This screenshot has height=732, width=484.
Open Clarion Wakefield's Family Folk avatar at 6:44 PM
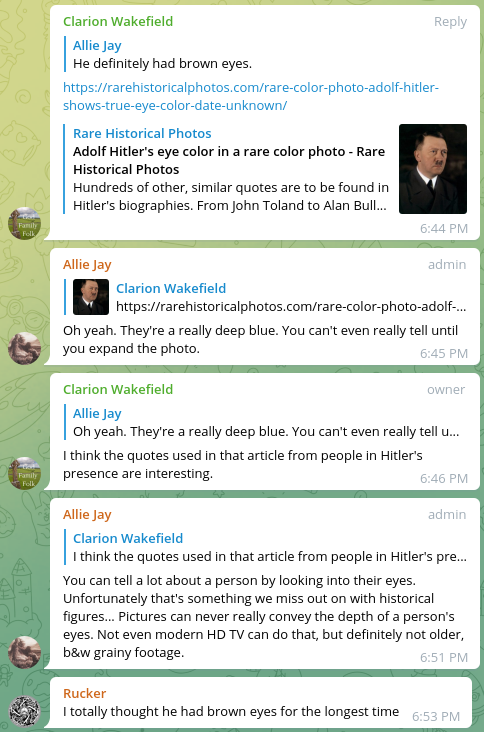(24, 224)
